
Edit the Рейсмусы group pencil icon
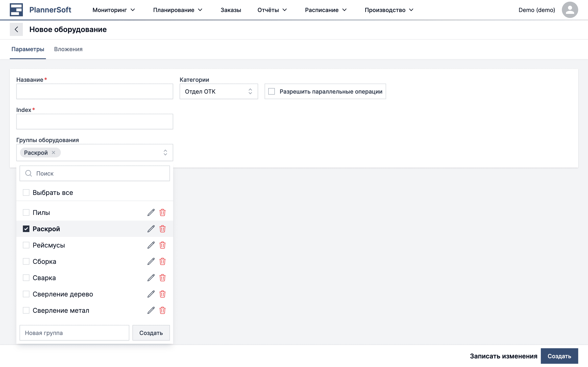(x=151, y=245)
